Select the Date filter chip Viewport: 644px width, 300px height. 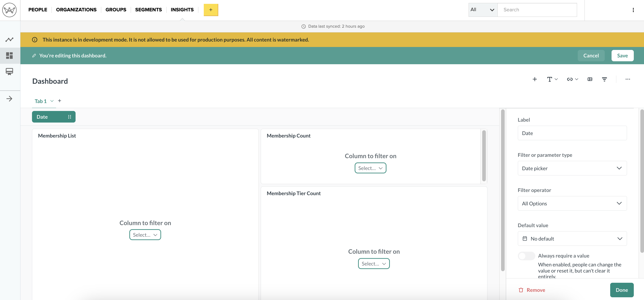pos(54,117)
